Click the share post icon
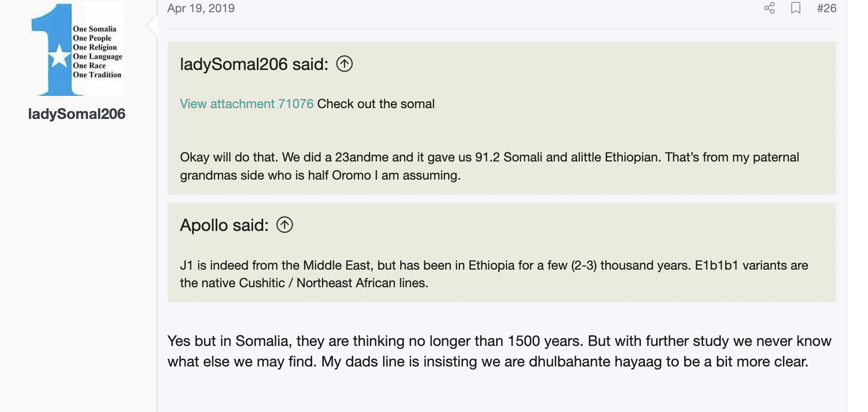This screenshot has height=412, width=868. coord(769,8)
